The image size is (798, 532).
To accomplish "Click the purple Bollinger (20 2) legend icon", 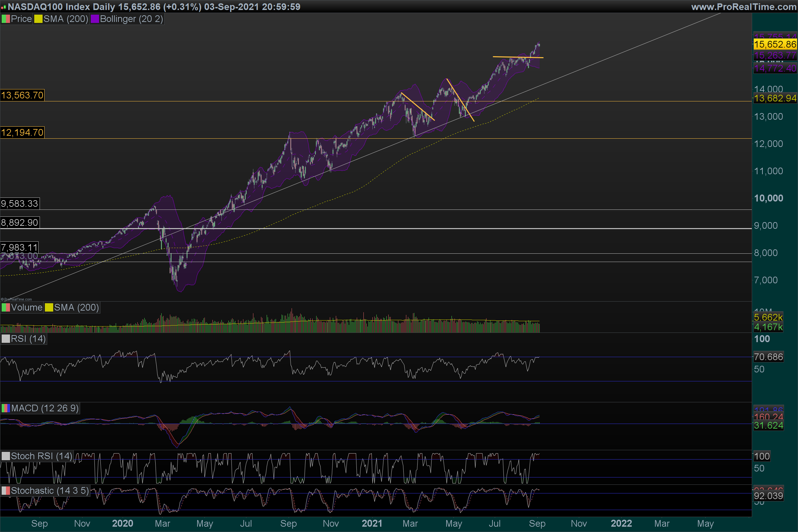I will pyautogui.click(x=95, y=19).
